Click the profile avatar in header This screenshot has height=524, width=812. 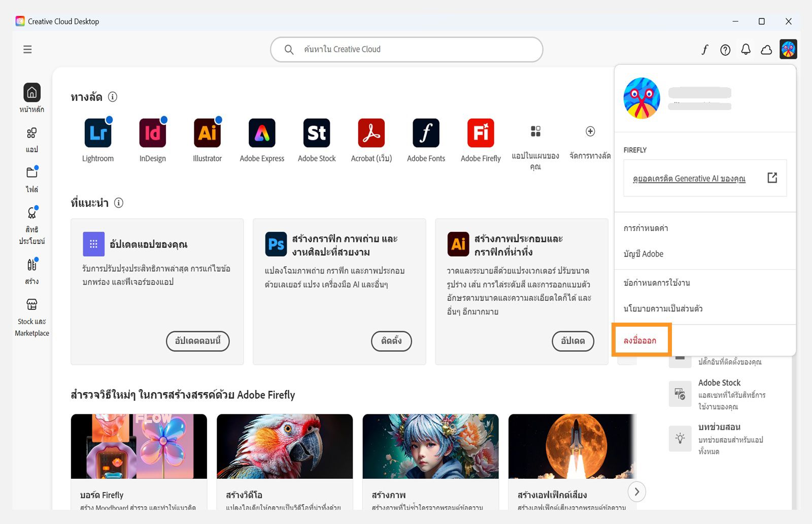[x=788, y=49]
